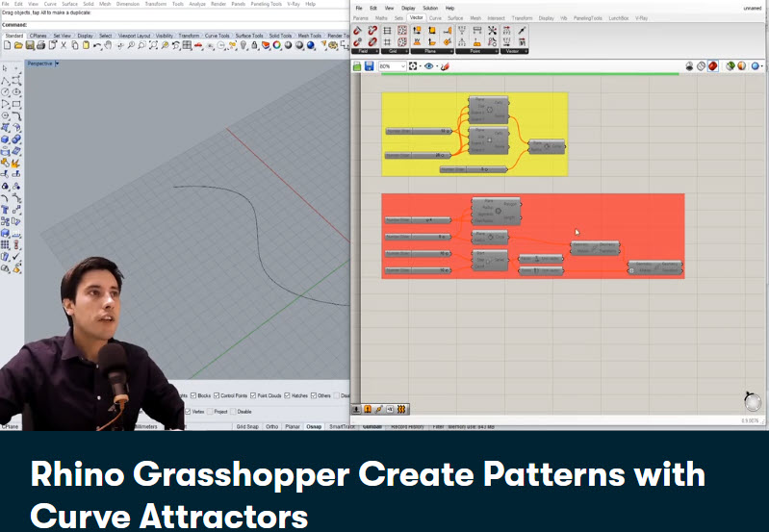Toggle the Point Clouds checkbox
Image resolution: width=769 pixels, height=532 pixels.
pyautogui.click(x=253, y=395)
